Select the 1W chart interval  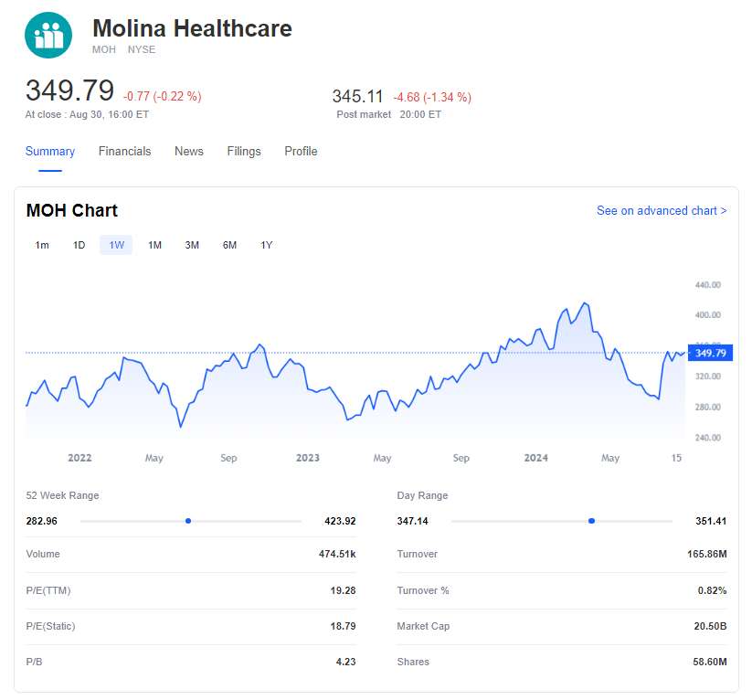pyautogui.click(x=117, y=245)
